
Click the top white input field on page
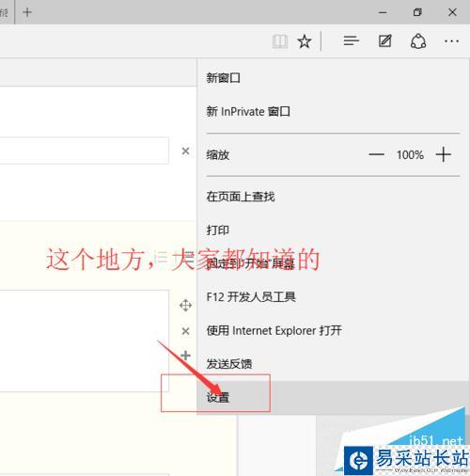(x=85, y=151)
